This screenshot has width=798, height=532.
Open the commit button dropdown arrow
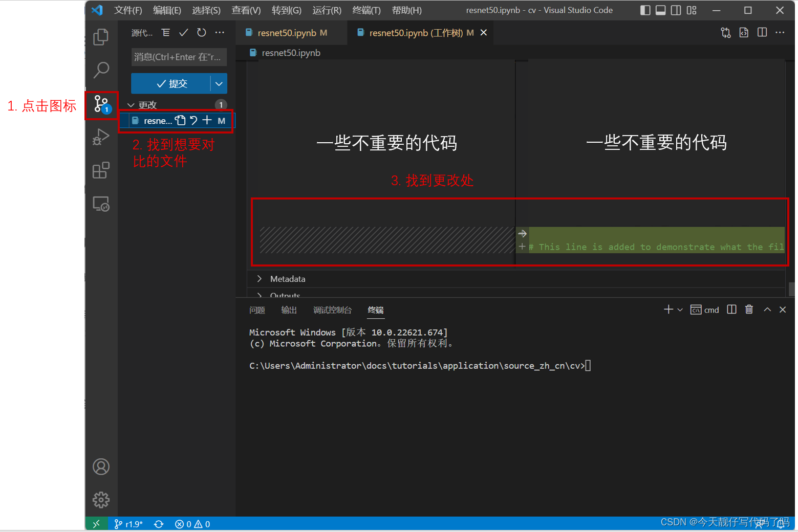pos(219,83)
